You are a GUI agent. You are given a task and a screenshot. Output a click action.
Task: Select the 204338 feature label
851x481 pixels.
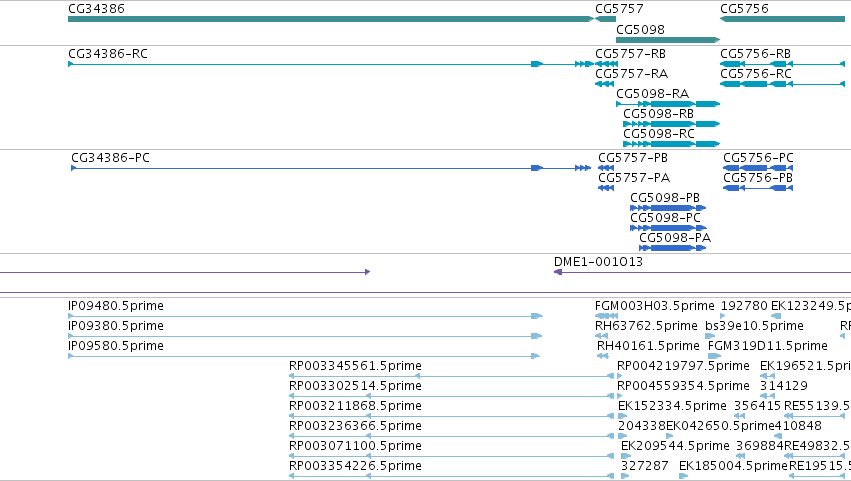tap(642, 427)
